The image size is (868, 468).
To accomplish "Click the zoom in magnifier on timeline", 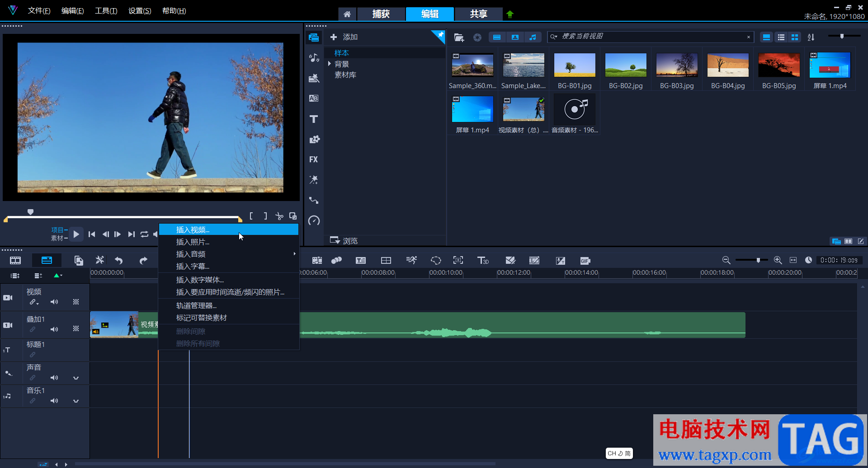I will (x=778, y=260).
